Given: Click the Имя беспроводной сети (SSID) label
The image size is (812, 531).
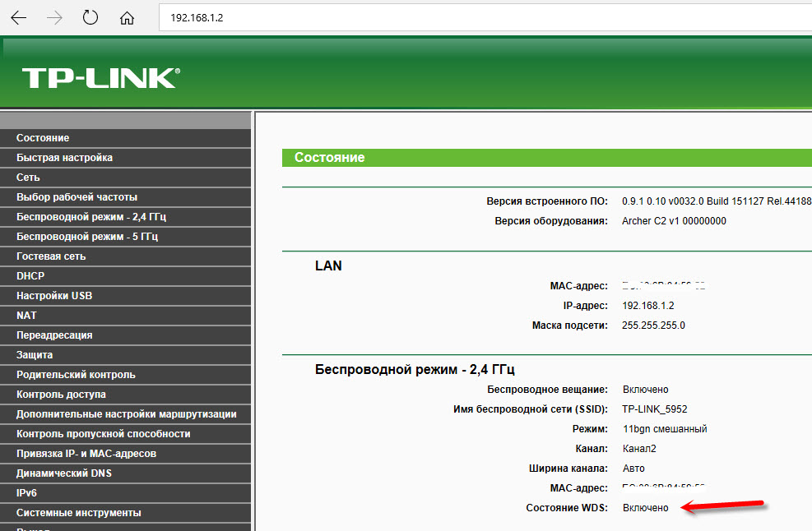Looking at the screenshot, I should click(531, 409).
